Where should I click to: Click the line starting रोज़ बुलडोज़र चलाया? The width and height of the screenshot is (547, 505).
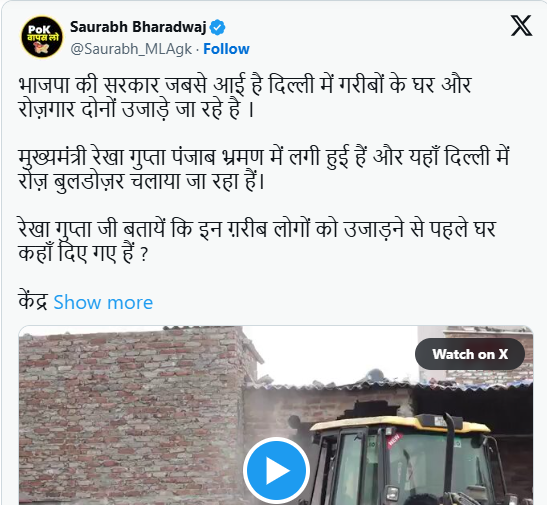[x=142, y=181]
